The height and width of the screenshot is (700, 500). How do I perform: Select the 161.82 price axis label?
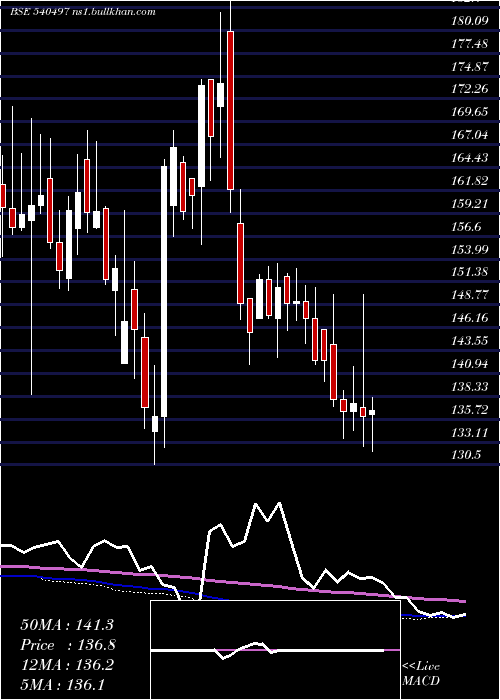pos(471,180)
